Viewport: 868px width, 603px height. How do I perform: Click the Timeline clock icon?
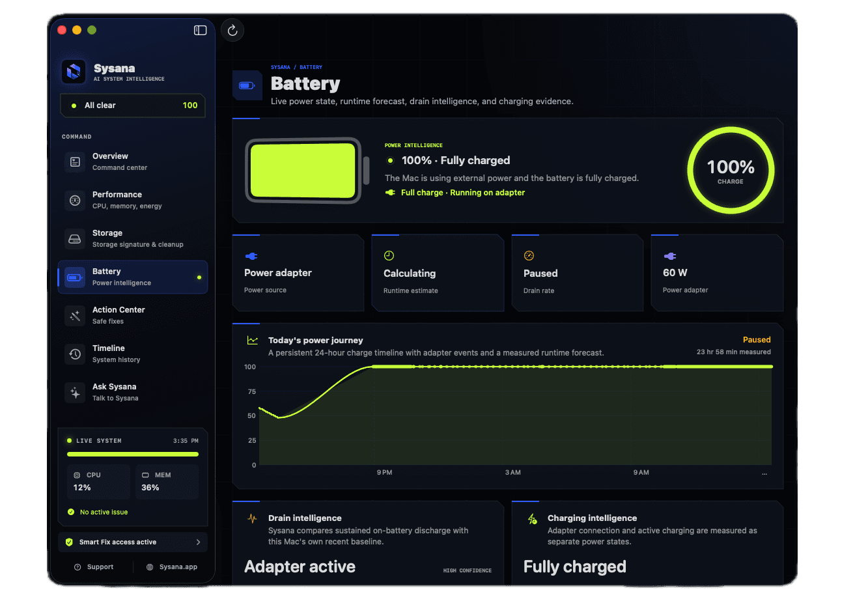pyautogui.click(x=75, y=354)
